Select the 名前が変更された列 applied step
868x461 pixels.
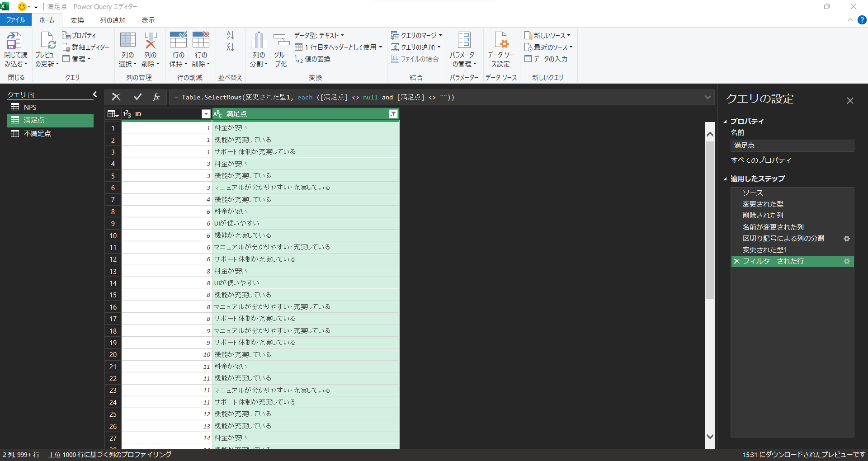point(792,227)
